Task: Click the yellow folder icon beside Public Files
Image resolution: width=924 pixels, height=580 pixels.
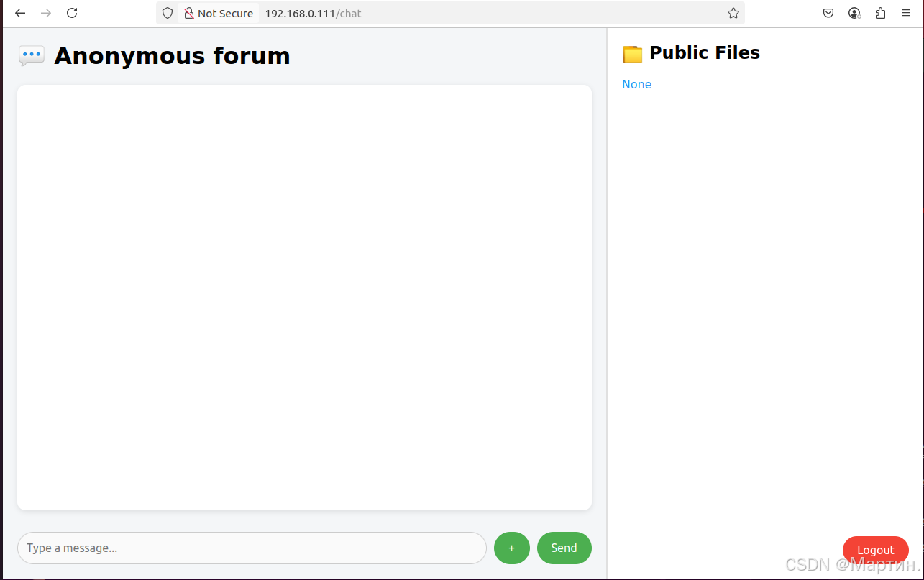Action: 632,54
